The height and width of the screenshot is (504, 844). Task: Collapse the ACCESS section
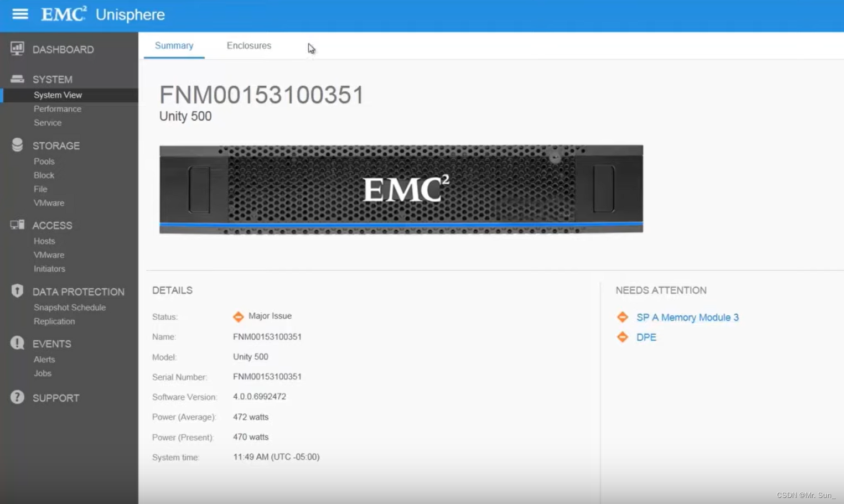pyautogui.click(x=53, y=225)
